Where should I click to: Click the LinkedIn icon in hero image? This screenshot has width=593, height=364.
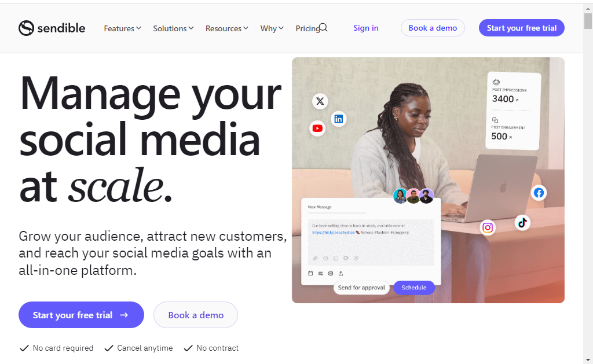coord(338,119)
